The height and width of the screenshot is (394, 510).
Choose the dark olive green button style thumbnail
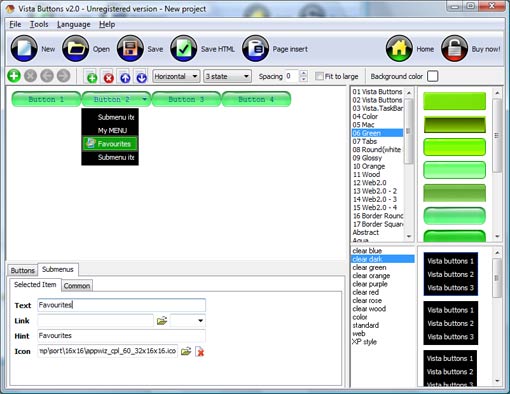click(x=454, y=124)
